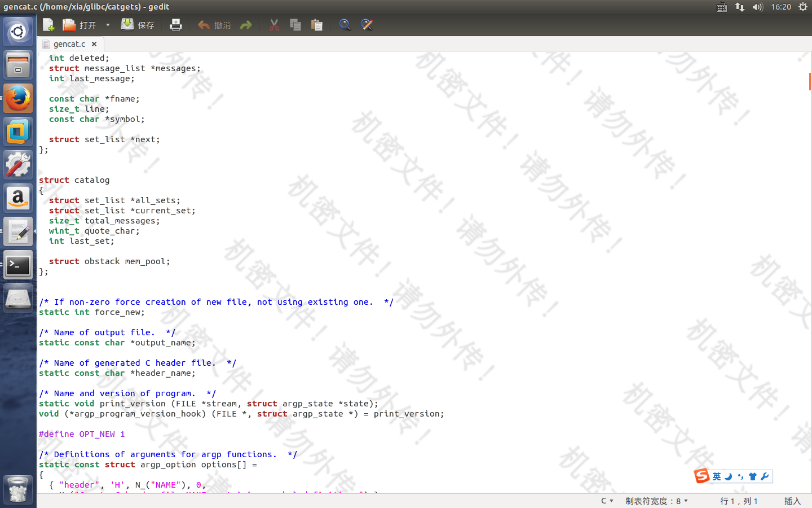Click 'struct set_list *next;' line
Screen dimensions: 812x508
[104, 139]
